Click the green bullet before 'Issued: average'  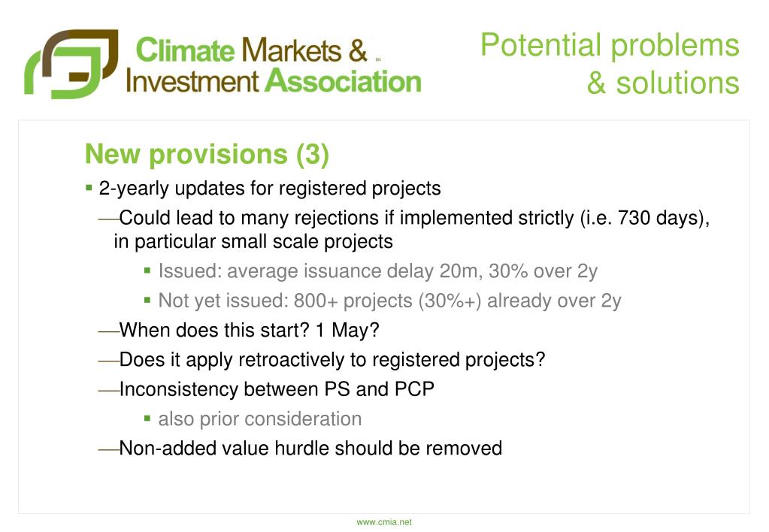click(147, 271)
